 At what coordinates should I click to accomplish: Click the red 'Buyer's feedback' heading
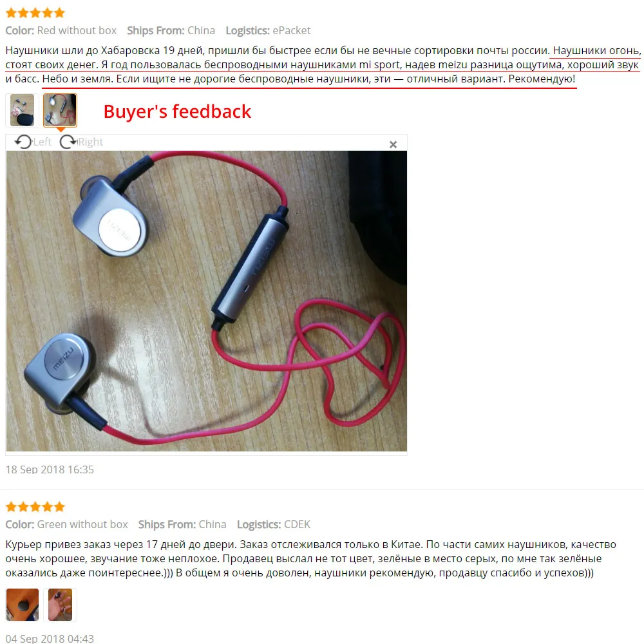pyautogui.click(x=177, y=111)
